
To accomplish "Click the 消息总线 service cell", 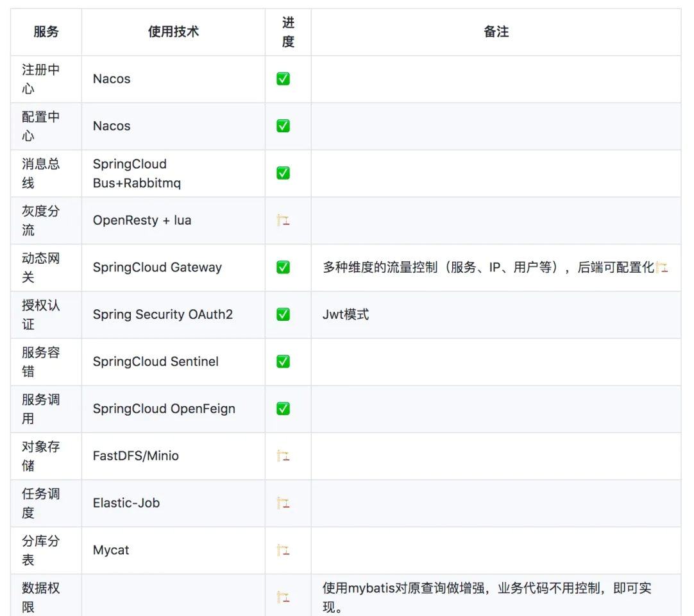I will tap(46, 173).
